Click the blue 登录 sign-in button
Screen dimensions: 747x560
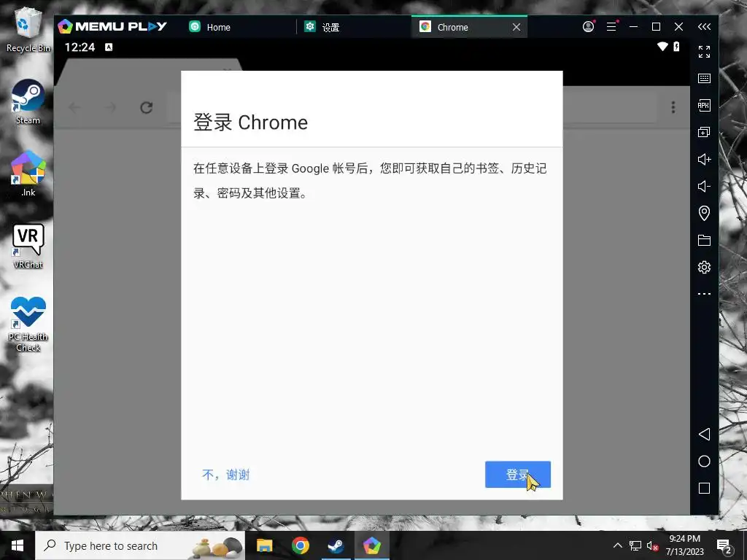coord(518,474)
